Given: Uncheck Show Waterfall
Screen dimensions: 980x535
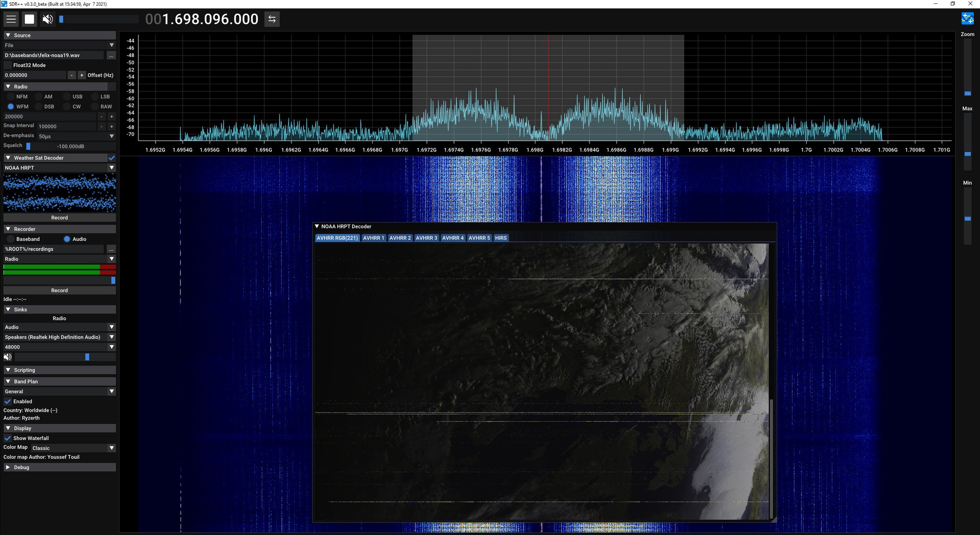Looking at the screenshot, I should point(7,438).
